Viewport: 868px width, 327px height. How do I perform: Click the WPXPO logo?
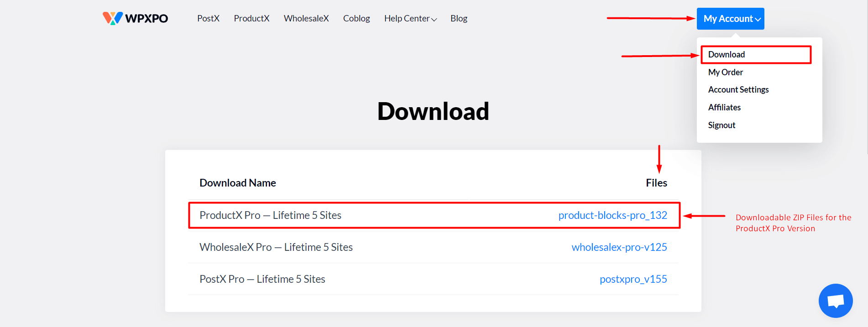(135, 18)
